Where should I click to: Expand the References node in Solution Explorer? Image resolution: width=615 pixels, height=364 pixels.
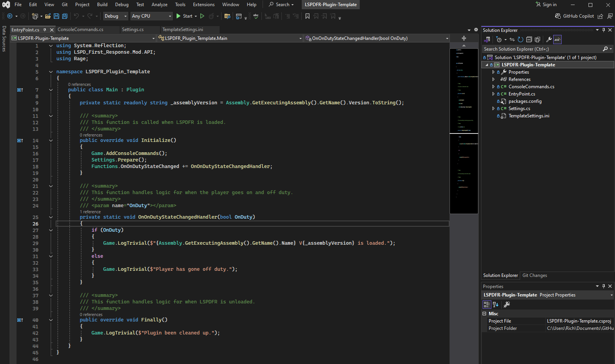(493, 79)
